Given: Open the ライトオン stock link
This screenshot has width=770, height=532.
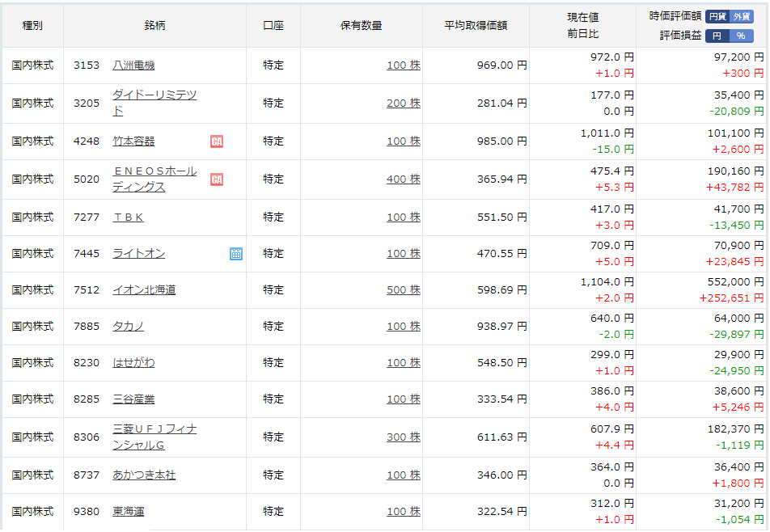Looking at the screenshot, I should click(x=139, y=253).
